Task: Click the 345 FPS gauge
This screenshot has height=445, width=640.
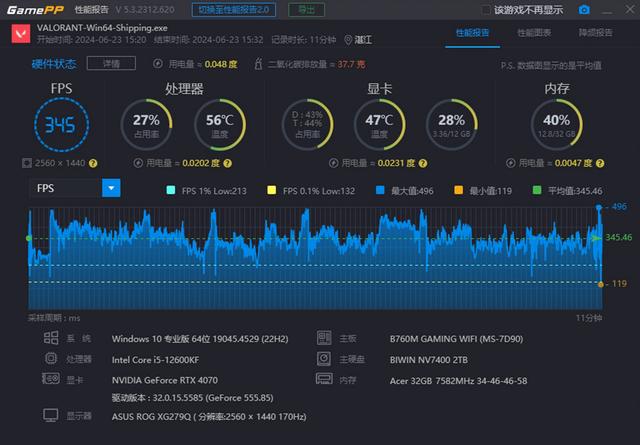Action: 61,125
